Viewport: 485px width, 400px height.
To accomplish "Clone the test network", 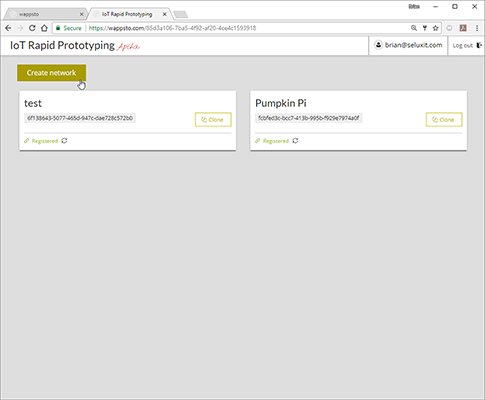I will (x=213, y=120).
